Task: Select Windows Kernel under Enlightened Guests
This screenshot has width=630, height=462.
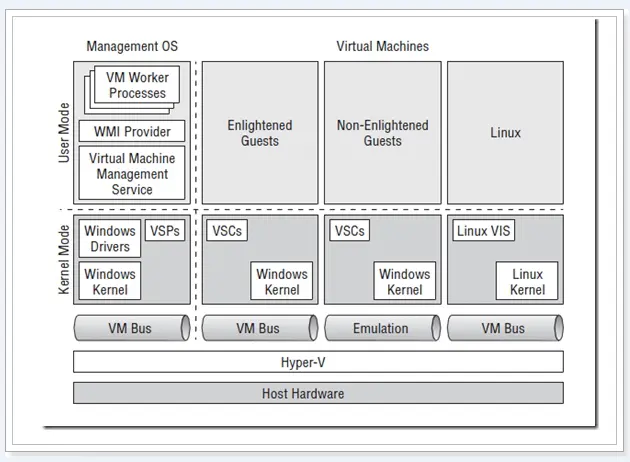Action: pos(282,281)
